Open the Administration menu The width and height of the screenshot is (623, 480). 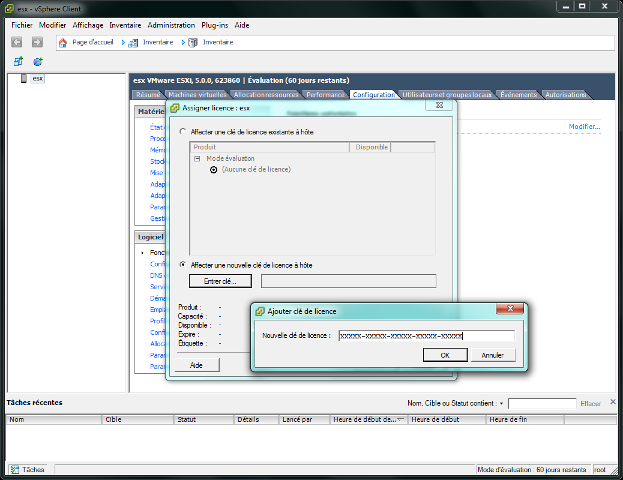click(x=171, y=25)
